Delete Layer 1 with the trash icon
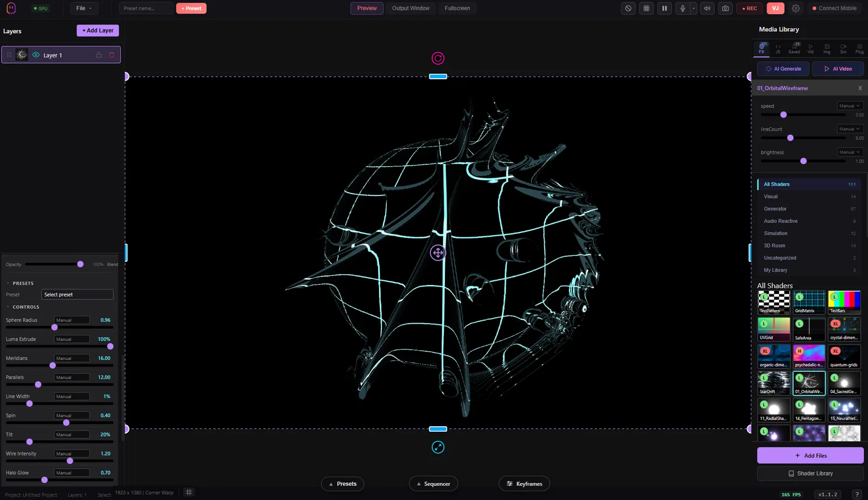Viewport: 868px width, 500px height. (x=112, y=55)
